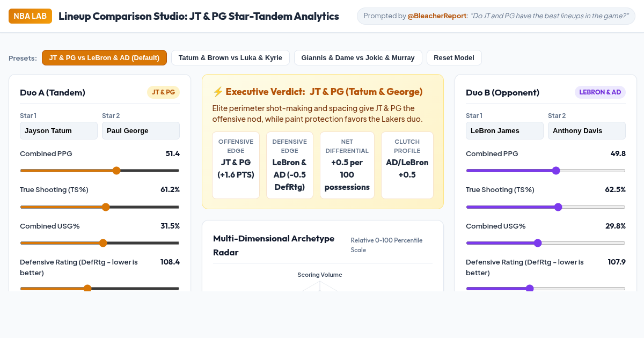The image size is (644, 338).
Task: Click the Duo A 31.5% usage value
Action: tap(170, 226)
